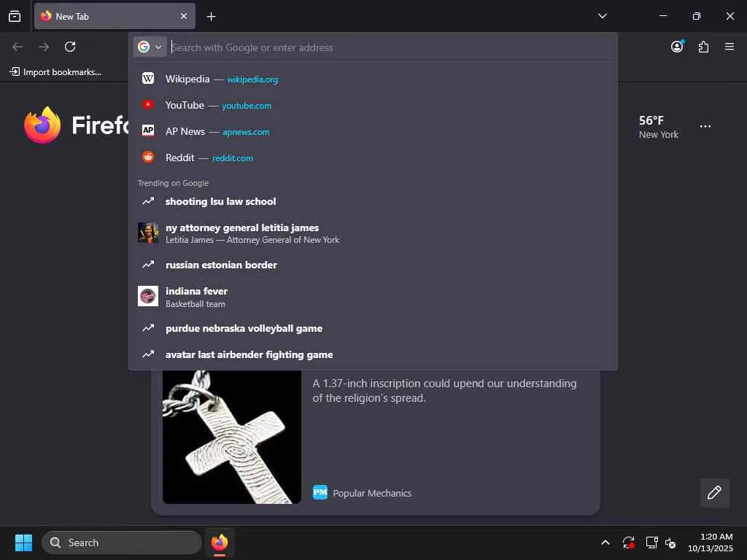Select AP News suggestion row

coord(373,131)
